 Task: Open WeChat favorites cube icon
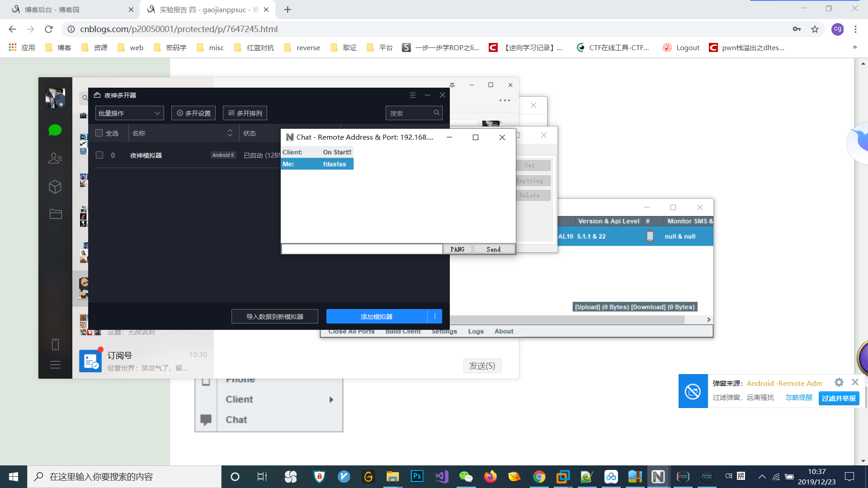[55, 187]
